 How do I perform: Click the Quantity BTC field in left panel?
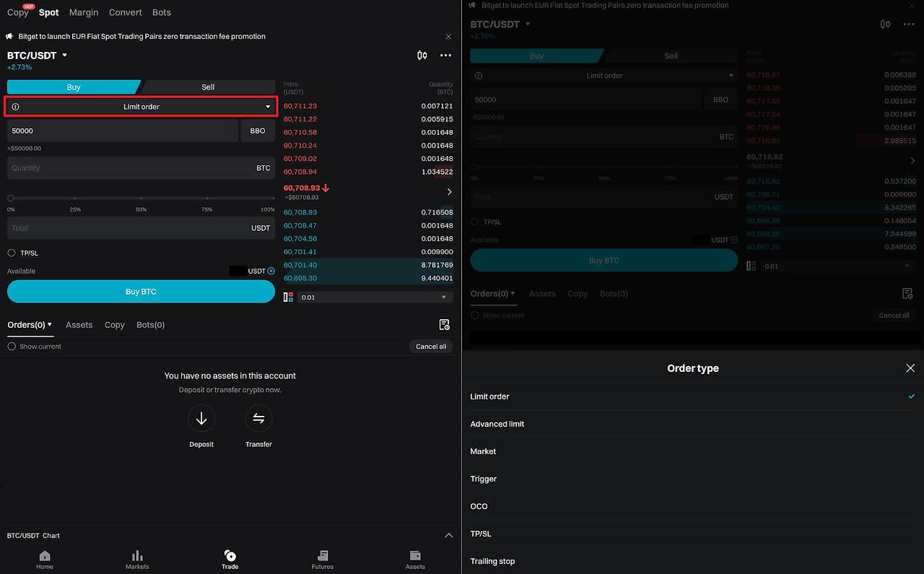tap(141, 168)
